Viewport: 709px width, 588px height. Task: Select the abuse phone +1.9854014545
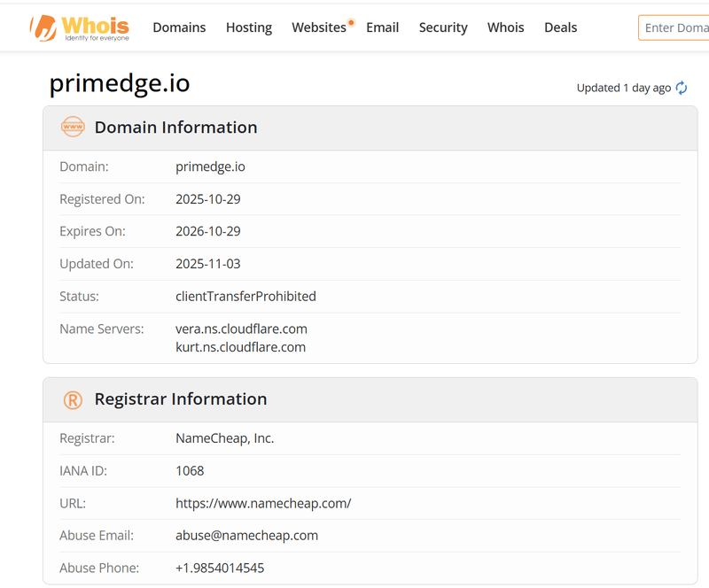click(220, 569)
